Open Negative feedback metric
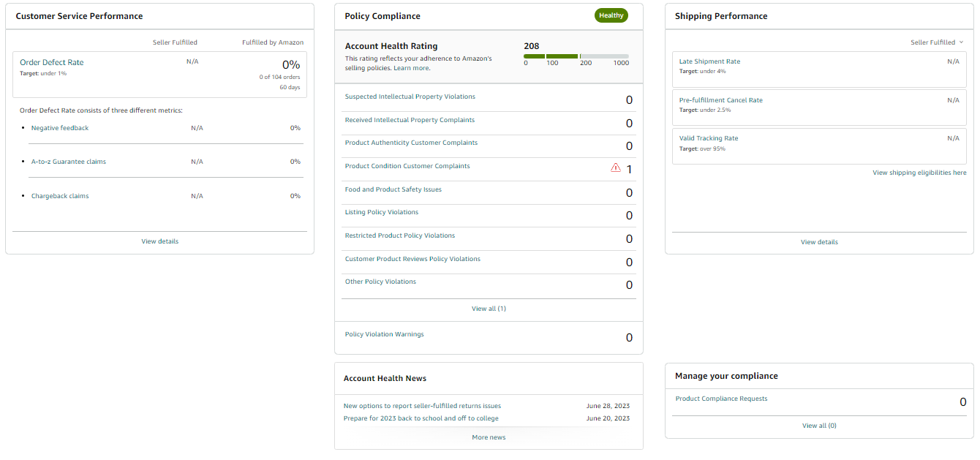 click(x=60, y=128)
